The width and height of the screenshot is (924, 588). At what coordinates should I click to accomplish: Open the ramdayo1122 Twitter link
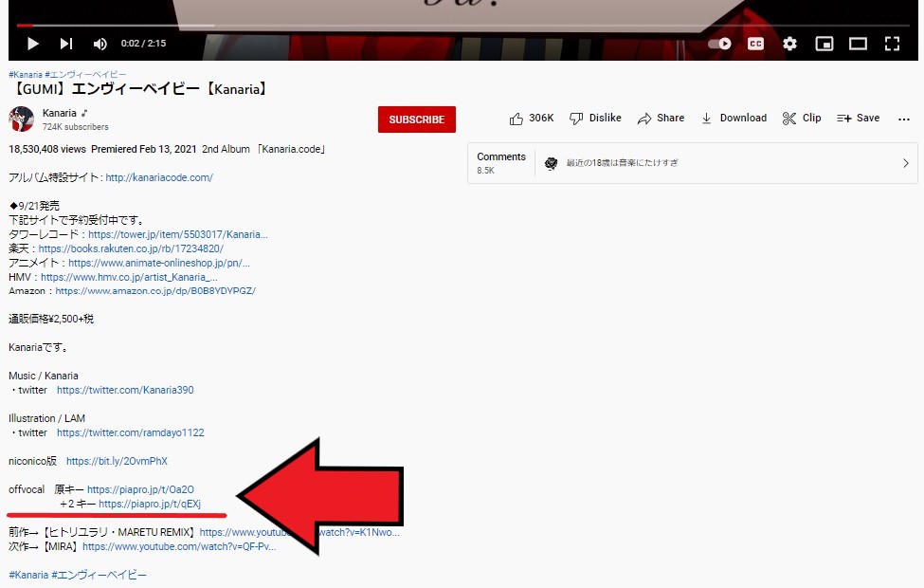click(131, 432)
